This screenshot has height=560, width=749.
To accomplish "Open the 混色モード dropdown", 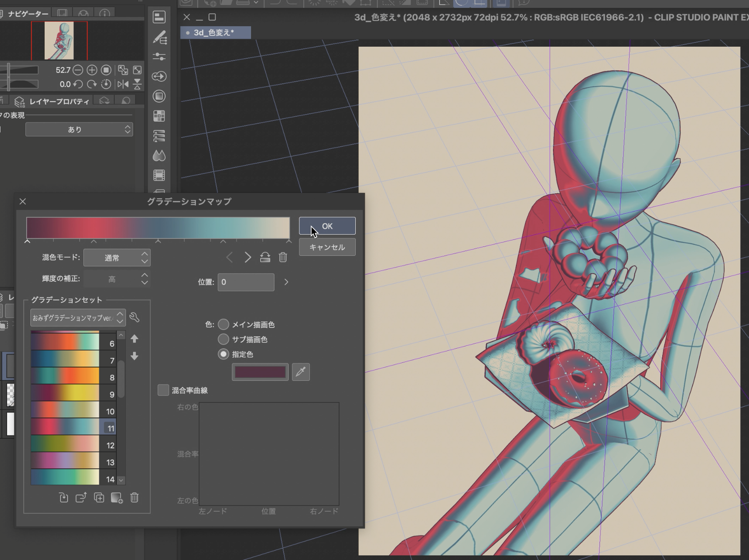I will [x=117, y=257].
